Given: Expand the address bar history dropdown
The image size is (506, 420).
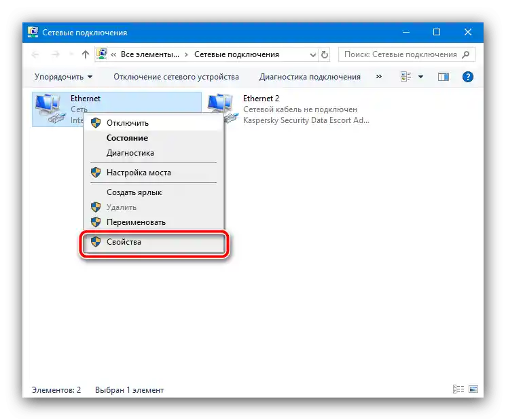Looking at the screenshot, I should [312, 55].
